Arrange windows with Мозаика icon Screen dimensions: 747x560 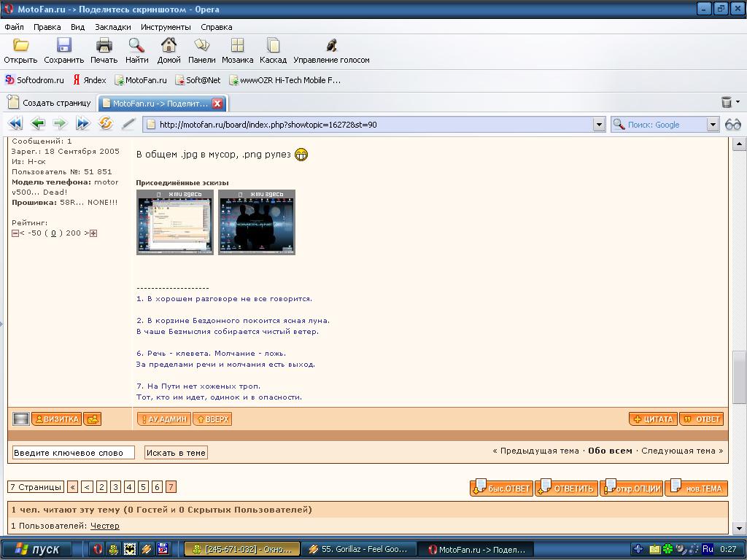pos(237,45)
